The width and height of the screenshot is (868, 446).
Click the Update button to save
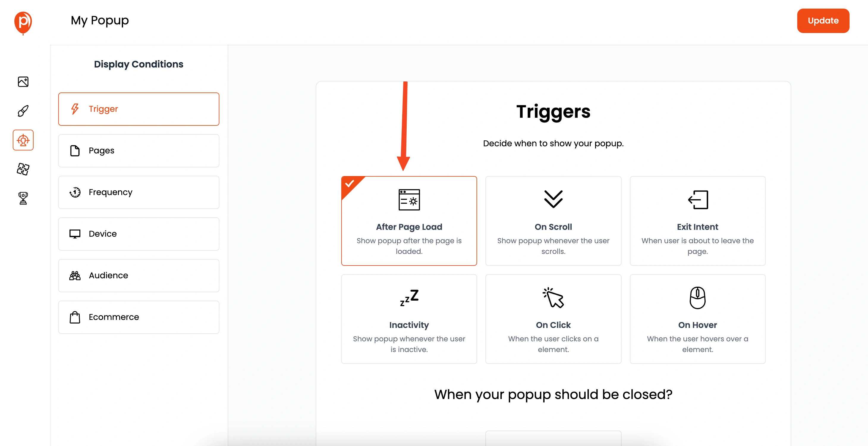[824, 21]
